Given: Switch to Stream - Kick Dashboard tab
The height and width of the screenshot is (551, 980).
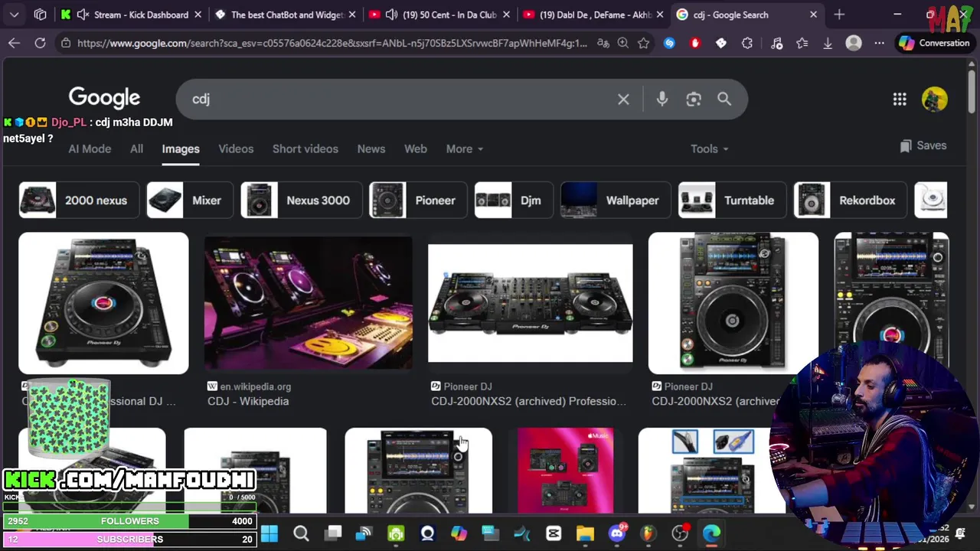Looking at the screenshot, I should [130, 15].
